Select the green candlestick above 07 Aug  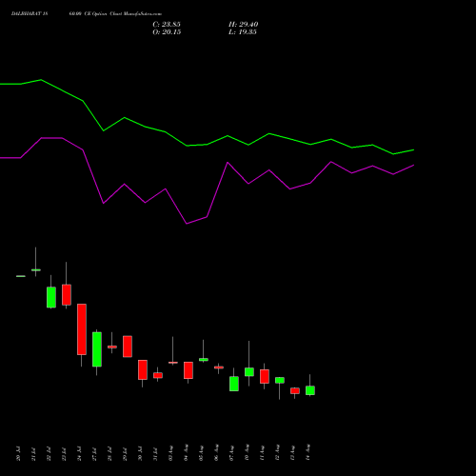click(x=234, y=384)
